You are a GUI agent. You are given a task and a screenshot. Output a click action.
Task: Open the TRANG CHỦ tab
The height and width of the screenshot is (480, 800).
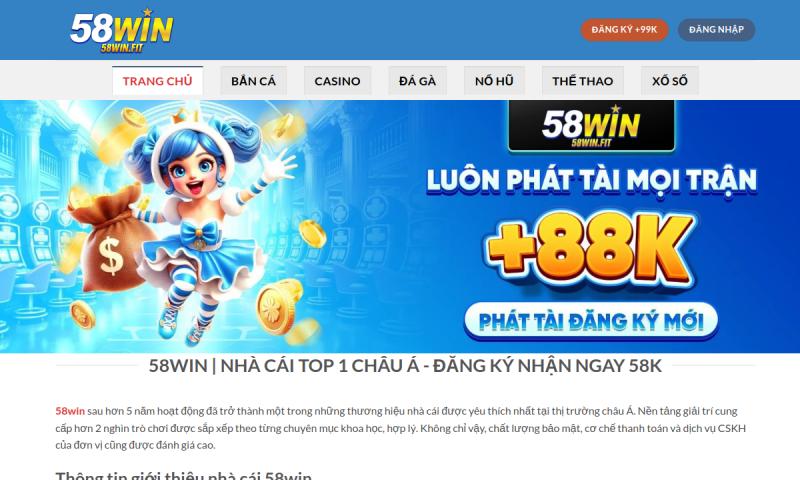158,81
